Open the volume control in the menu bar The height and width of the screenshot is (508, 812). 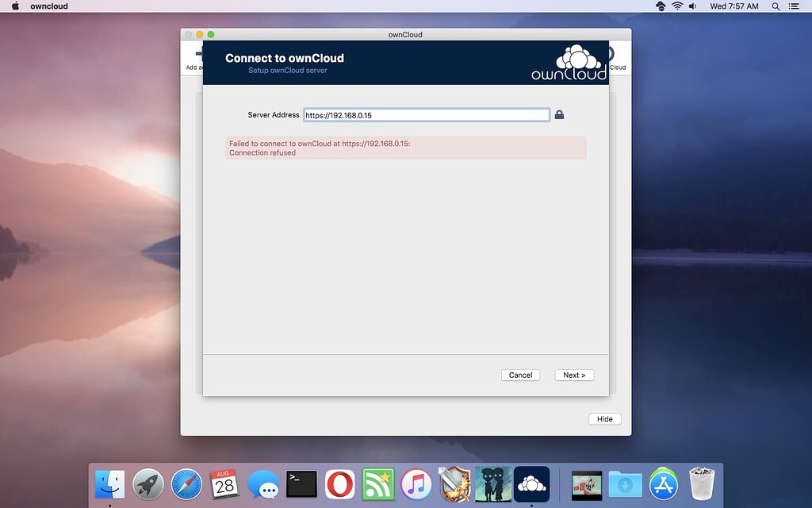point(693,6)
